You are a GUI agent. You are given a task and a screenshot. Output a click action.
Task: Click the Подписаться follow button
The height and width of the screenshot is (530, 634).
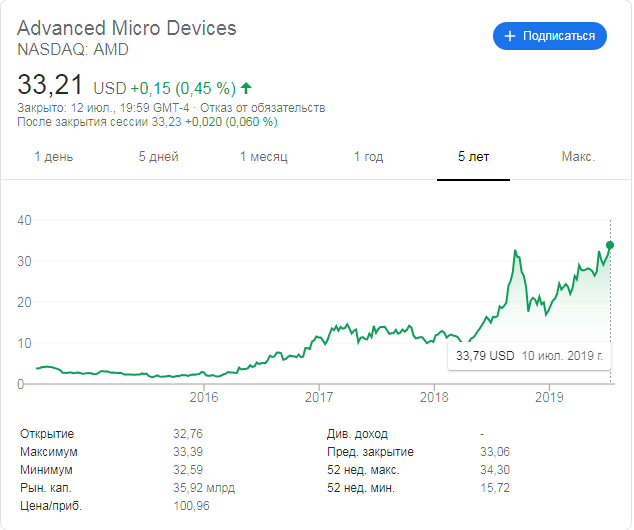(x=549, y=36)
